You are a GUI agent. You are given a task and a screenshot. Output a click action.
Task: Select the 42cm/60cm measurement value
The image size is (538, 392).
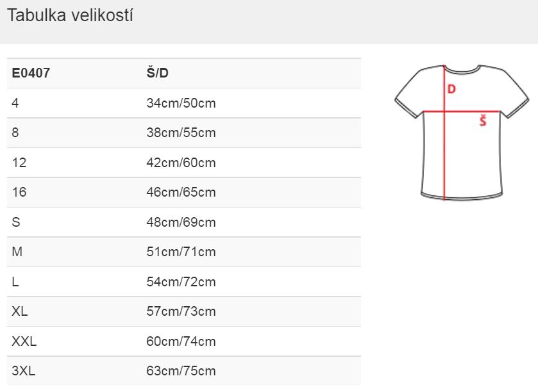click(181, 163)
